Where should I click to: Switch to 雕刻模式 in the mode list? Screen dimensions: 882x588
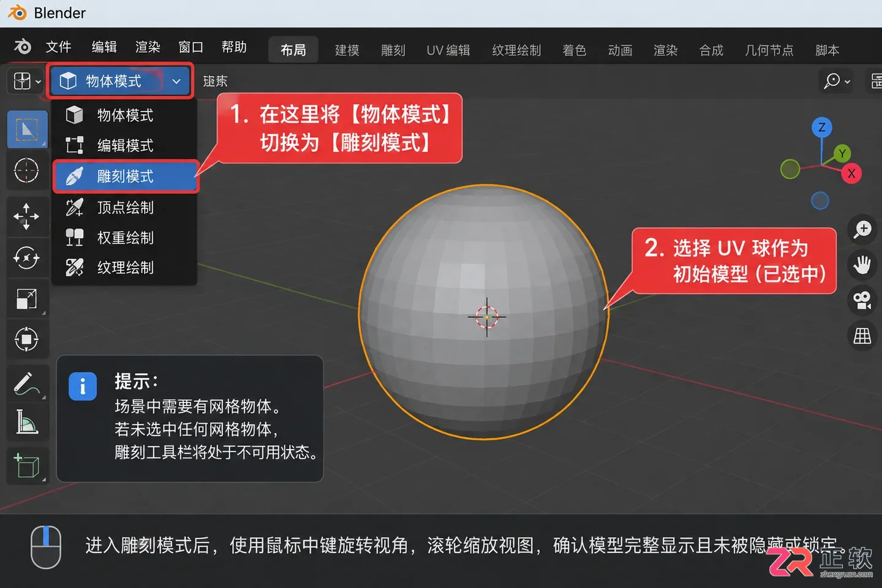(x=126, y=176)
